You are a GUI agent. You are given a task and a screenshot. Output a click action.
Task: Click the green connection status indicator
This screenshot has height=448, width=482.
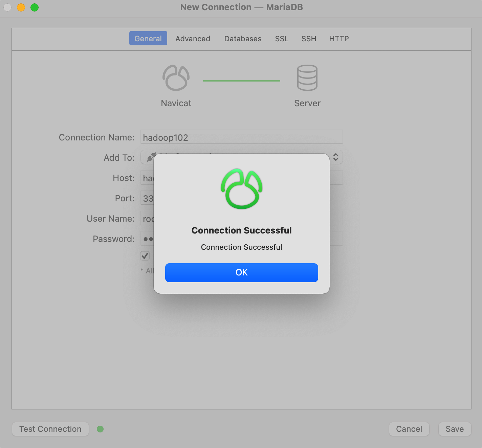(x=100, y=429)
